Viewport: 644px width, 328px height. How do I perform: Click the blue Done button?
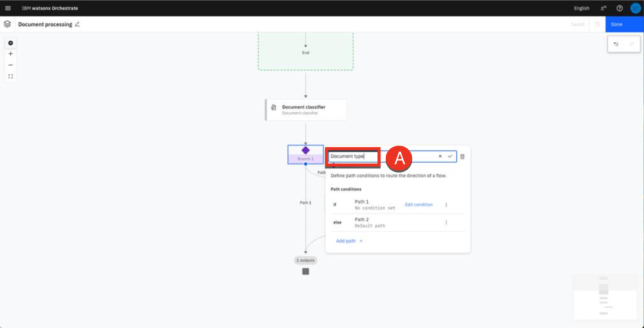(624, 24)
